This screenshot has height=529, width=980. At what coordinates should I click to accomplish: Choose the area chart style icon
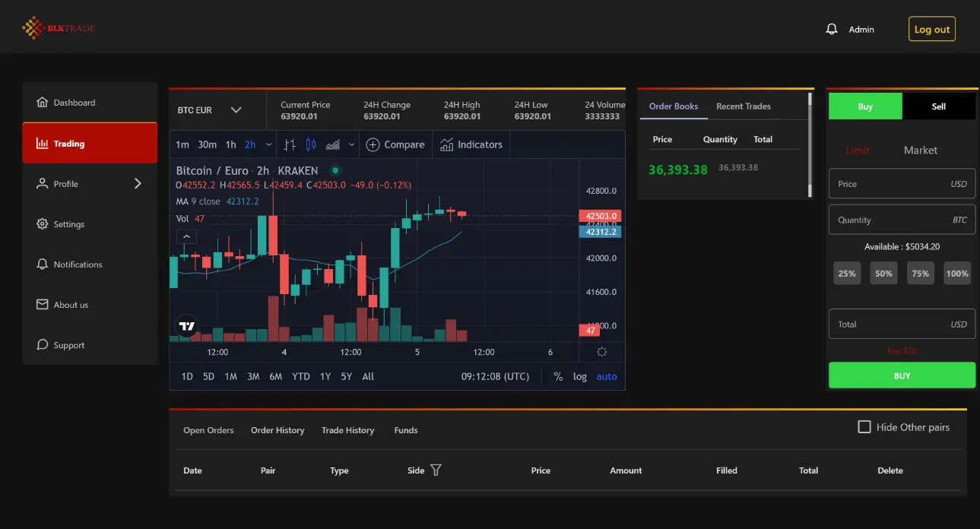[332, 144]
